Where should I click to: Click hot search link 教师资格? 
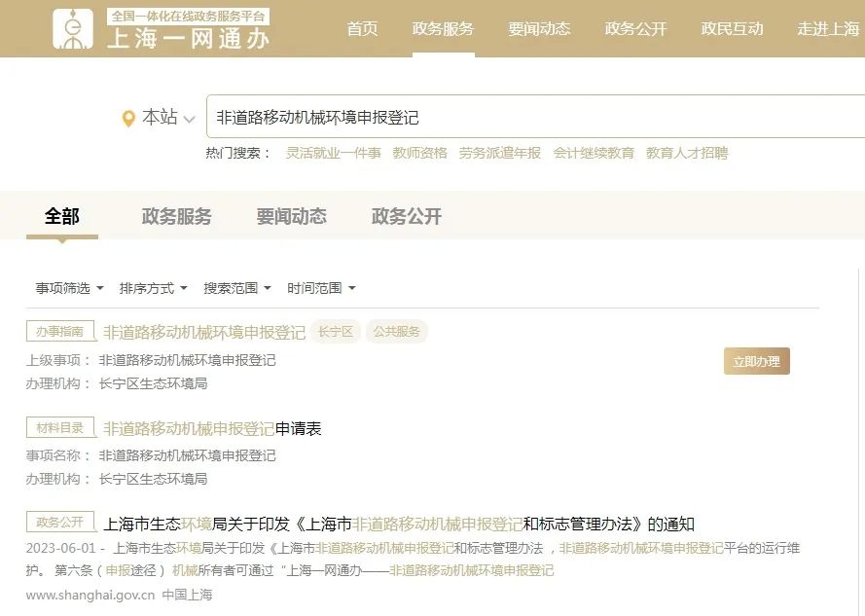419,153
